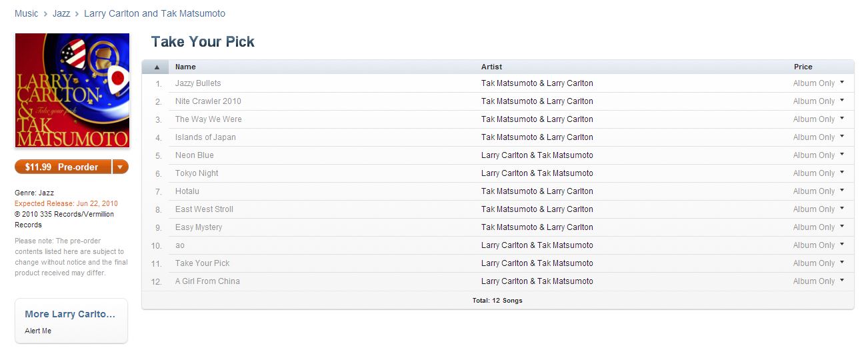Open the Jazz breadcrumb link
This screenshot has height=358, width=868.
tap(61, 13)
